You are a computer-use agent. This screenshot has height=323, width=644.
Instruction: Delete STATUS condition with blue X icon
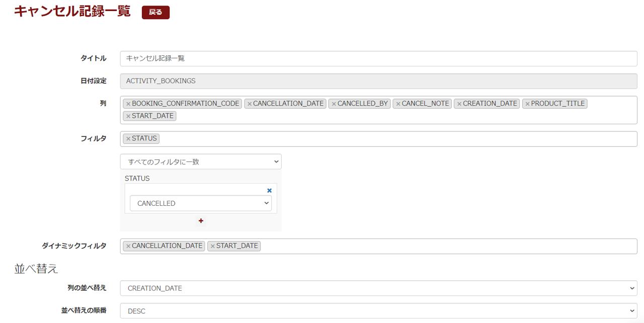[x=269, y=191]
